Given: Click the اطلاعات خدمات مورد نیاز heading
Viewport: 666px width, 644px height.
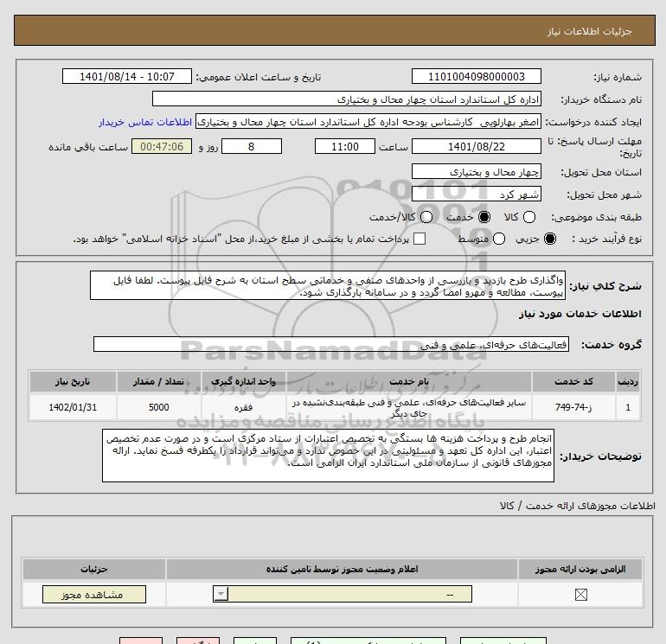Looking at the screenshot, I should [x=580, y=314].
